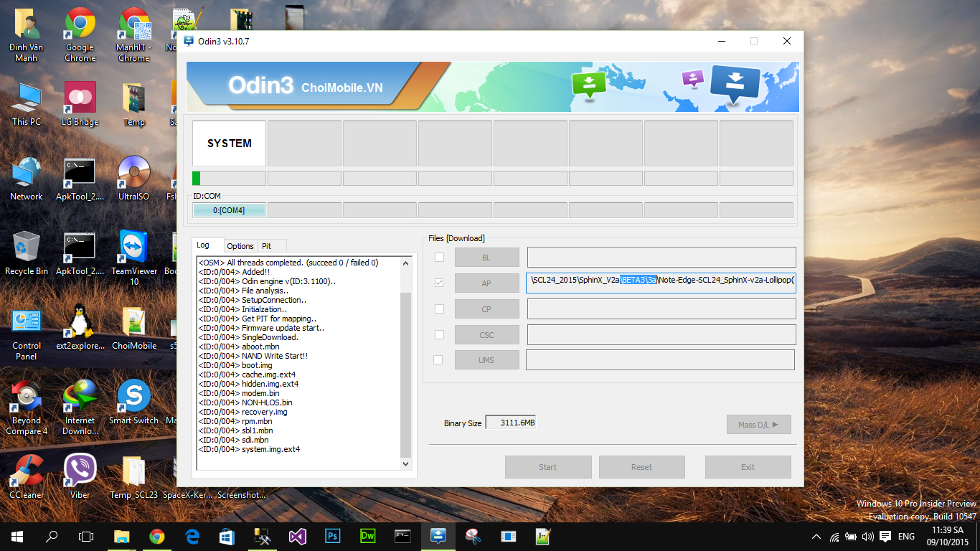Viewport: 980px width, 551px height.
Task: Open Task View from the taskbar
Action: pyautogui.click(x=86, y=536)
